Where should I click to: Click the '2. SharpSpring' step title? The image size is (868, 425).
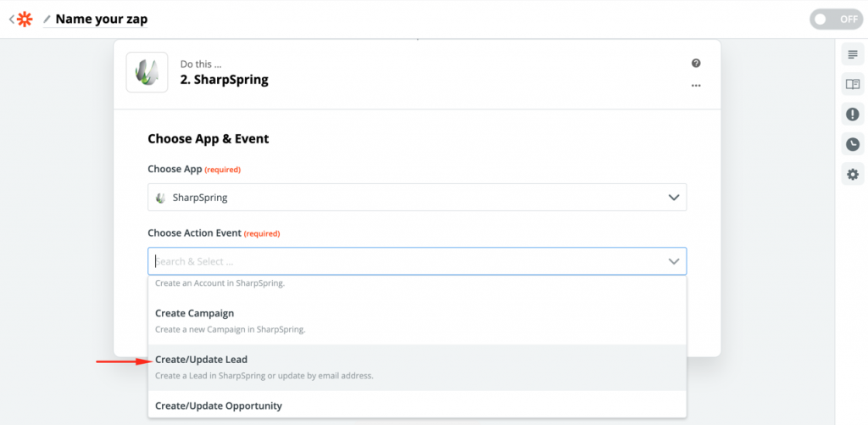224,81
